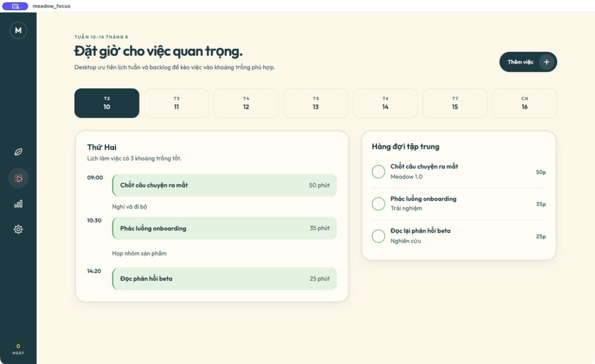Open the 14:20 "Đọc phản hồi beta" block
Image resolution: width=595 pixels, height=364 pixels.
pyautogui.click(x=224, y=279)
